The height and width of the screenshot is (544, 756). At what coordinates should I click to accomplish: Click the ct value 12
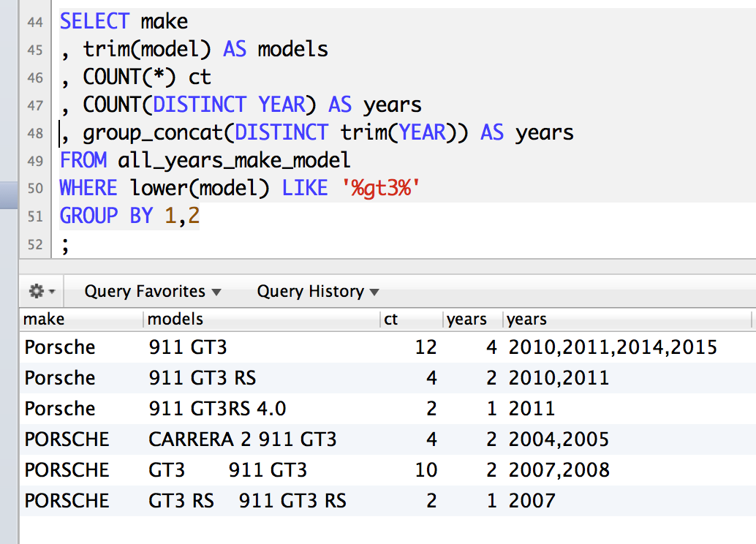(x=426, y=347)
